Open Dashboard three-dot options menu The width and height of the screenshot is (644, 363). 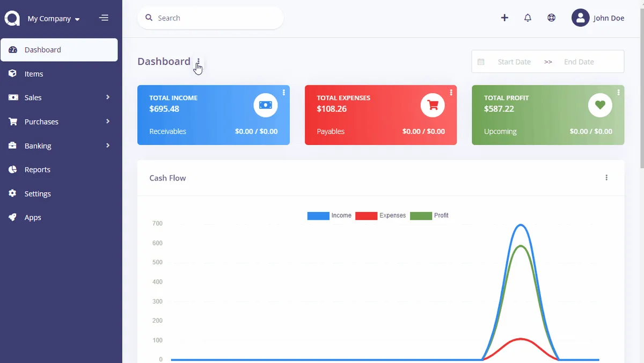tap(198, 61)
